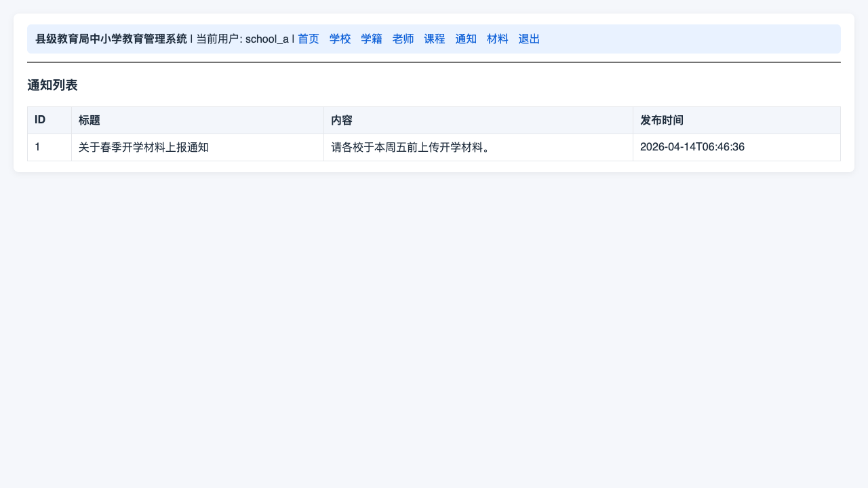Click the current user text school_a
The width and height of the screenshot is (868, 488).
[267, 39]
